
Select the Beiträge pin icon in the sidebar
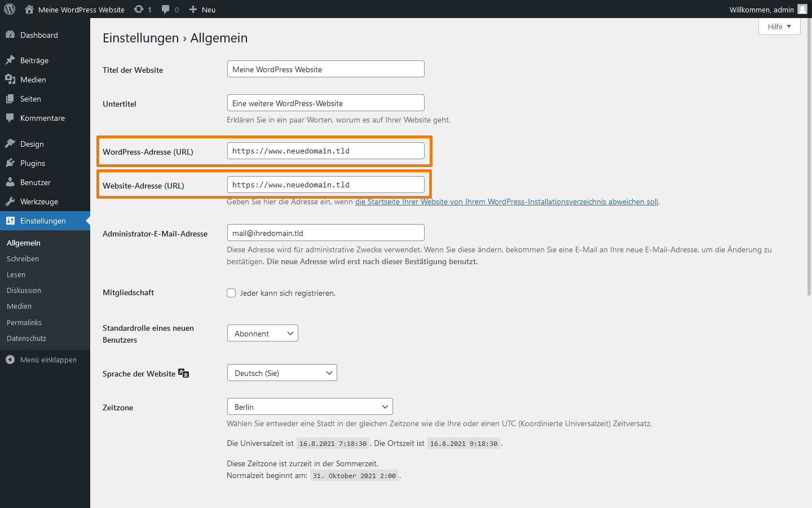(x=11, y=60)
